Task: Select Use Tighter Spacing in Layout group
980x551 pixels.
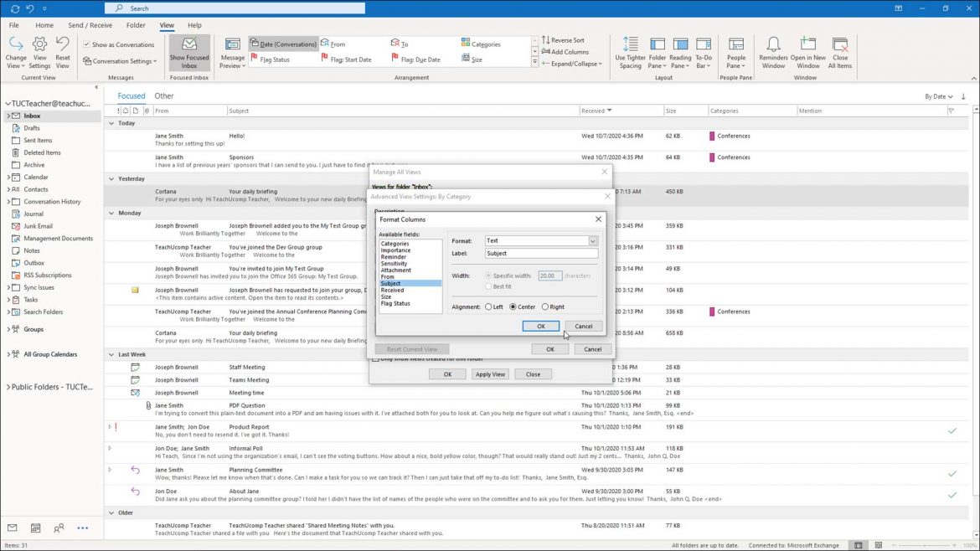Action: pyautogui.click(x=630, y=50)
